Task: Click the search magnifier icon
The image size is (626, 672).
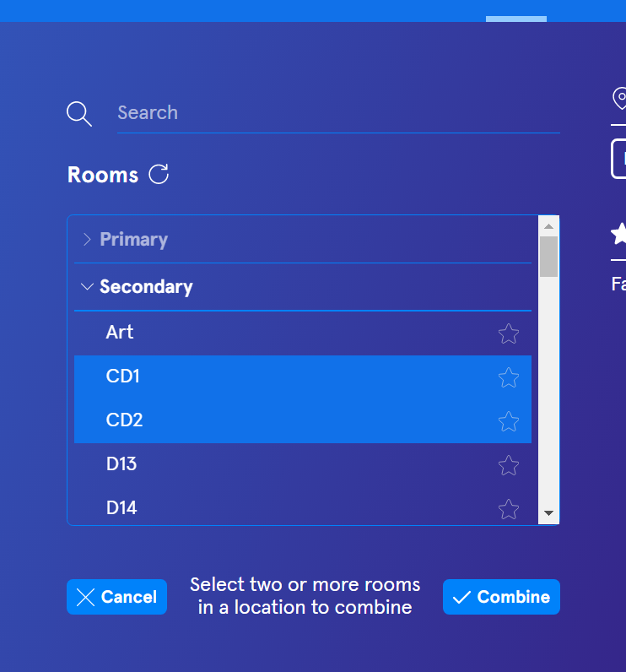Action: (79, 114)
